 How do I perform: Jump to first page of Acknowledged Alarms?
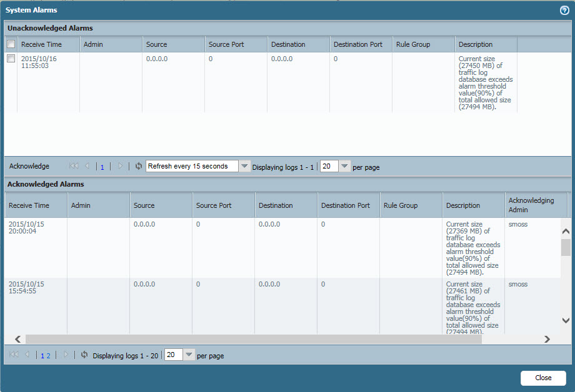pyautogui.click(x=13, y=355)
